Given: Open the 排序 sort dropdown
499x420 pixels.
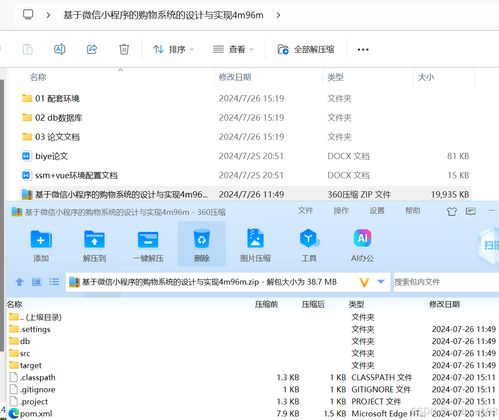Looking at the screenshot, I should point(173,50).
